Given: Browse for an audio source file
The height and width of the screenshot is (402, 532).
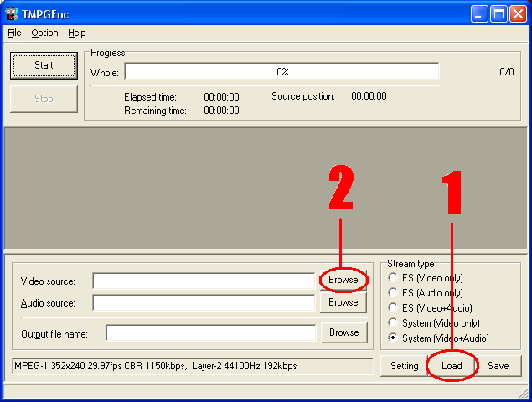Looking at the screenshot, I should tap(343, 302).
